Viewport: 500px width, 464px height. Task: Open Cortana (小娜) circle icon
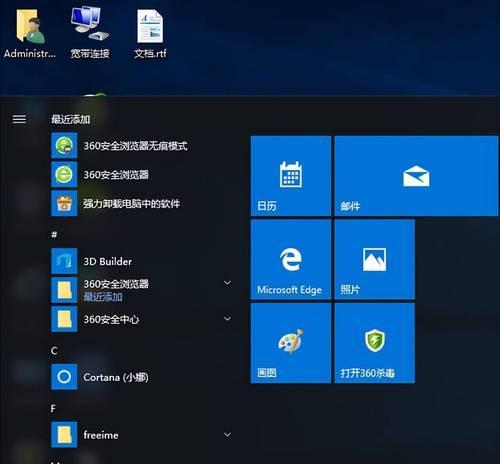64,377
